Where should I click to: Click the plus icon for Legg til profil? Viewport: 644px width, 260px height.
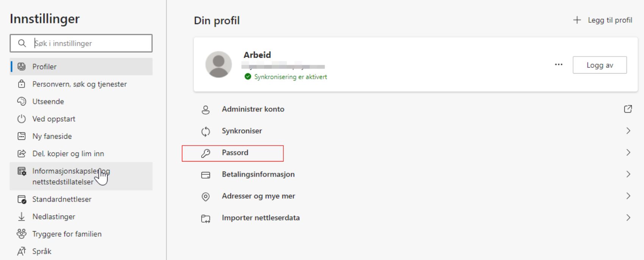(x=577, y=20)
